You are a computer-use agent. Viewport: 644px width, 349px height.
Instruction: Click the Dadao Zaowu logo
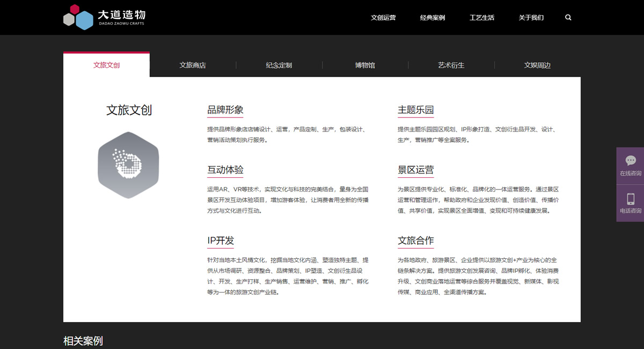click(x=104, y=17)
